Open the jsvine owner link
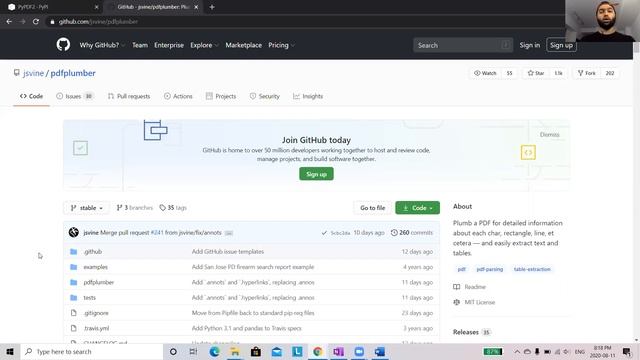This screenshot has width=640, height=360. click(33, 73)
